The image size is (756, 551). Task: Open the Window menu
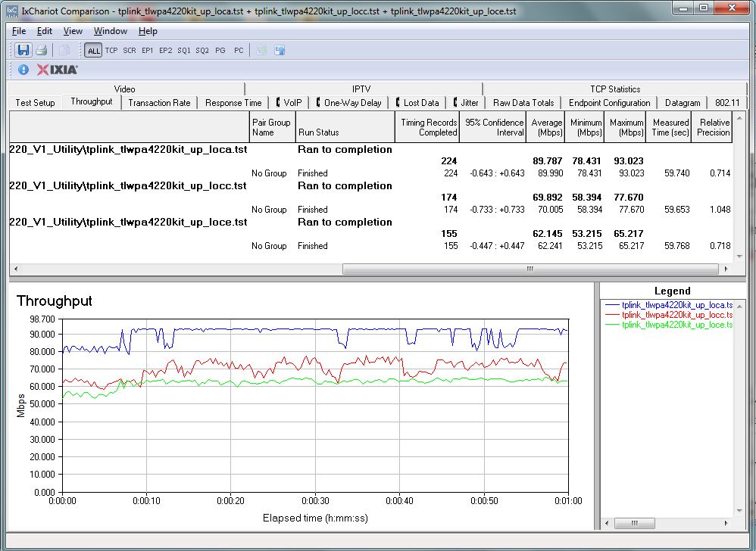pyautogui.click(x=111, y=31)
